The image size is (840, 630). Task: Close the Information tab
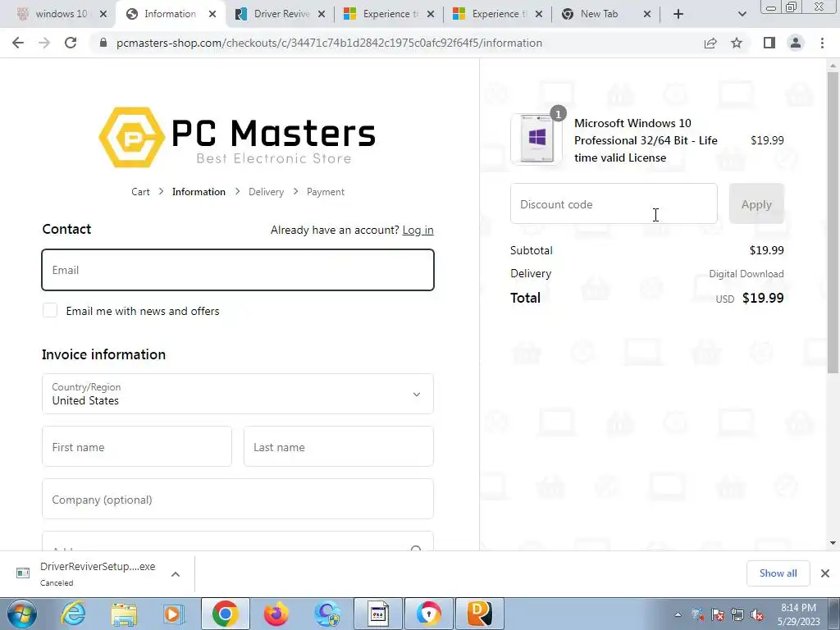point(212,14)
